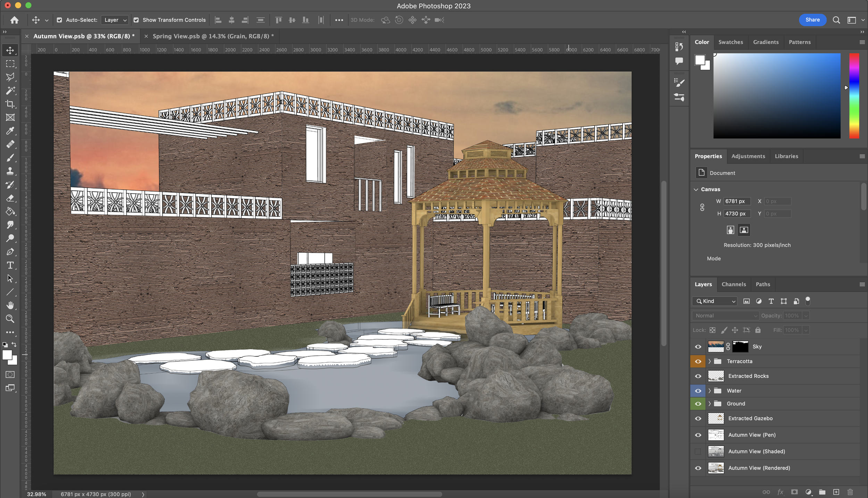Expand the Water group
868x498 pixels.
tap(709, 391)
